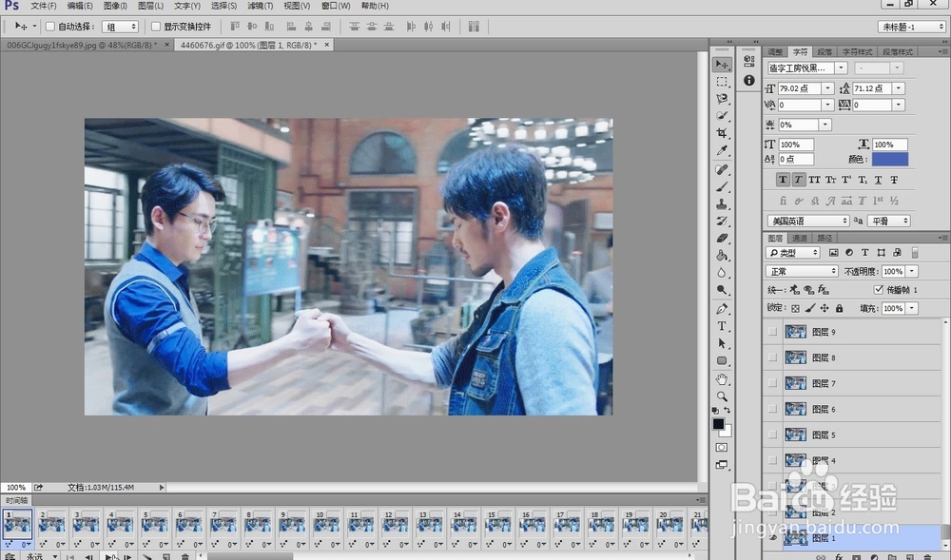Open the loop option 永远 dropdown

click(x=41, y=556)
